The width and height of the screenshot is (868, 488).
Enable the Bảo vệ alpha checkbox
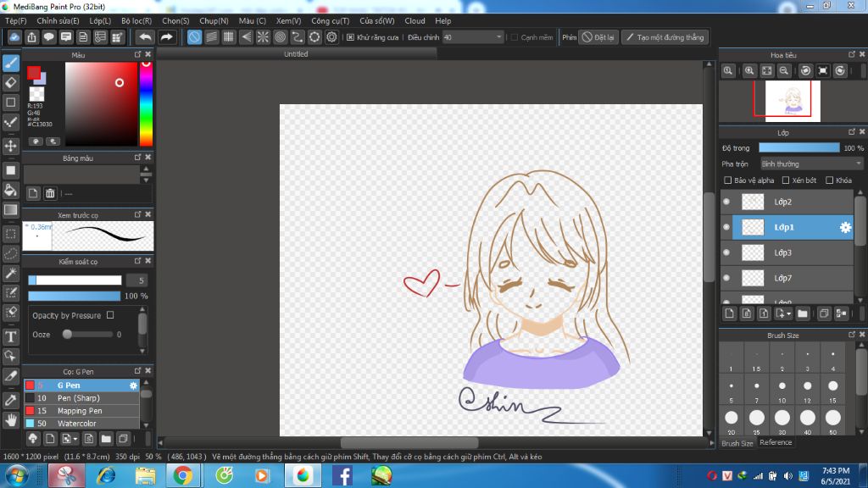pyautogui.click(x=728, y=180)
